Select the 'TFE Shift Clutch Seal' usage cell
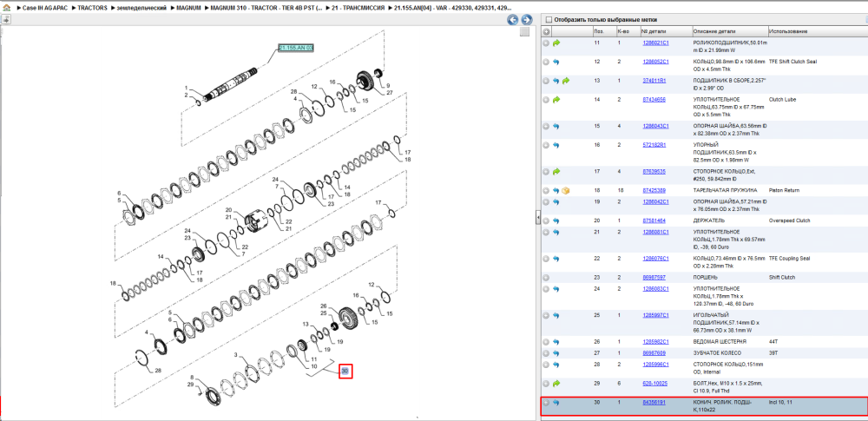Viewport: 868px width, 421px height. [x=792, y=62]
